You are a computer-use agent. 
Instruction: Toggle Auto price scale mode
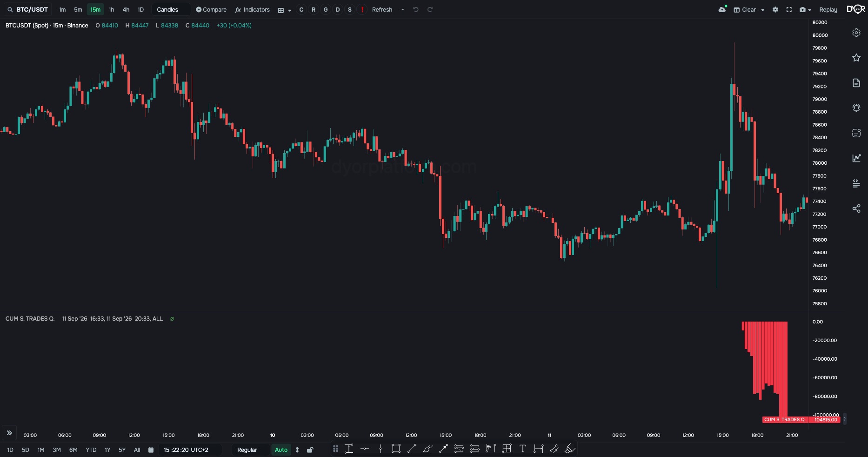click(281, 450)
